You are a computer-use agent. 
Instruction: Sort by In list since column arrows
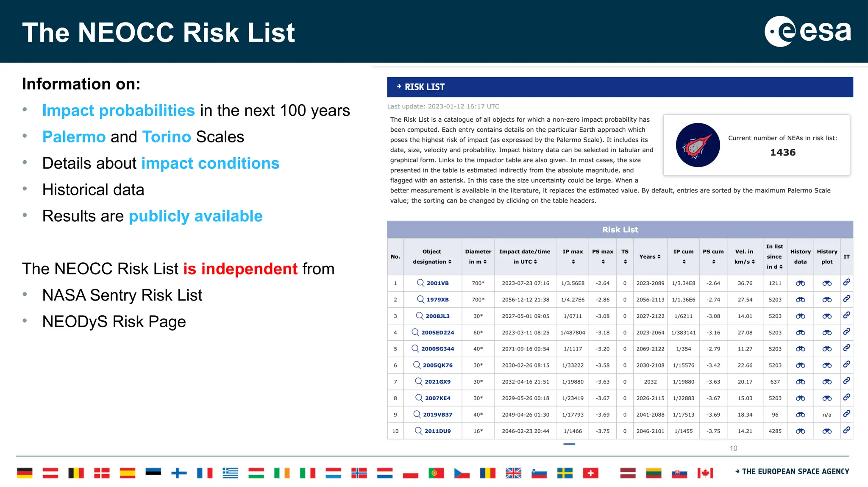[781, 267]
